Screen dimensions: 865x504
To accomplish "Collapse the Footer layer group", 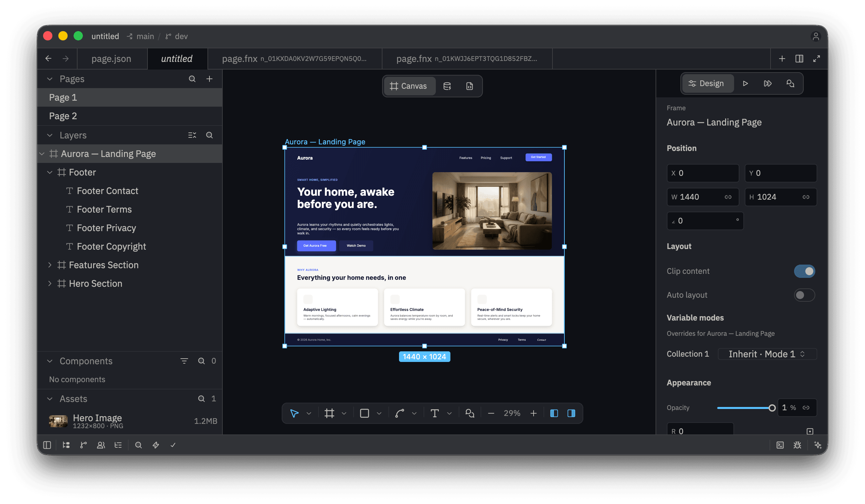I will pyautogui.click(x=50, y=172).
